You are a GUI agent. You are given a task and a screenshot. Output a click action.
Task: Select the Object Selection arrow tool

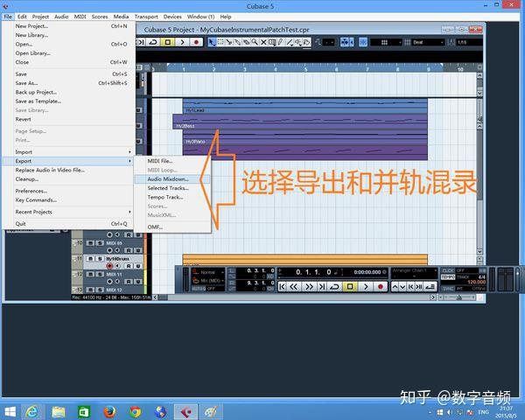(x=212, y=42)
